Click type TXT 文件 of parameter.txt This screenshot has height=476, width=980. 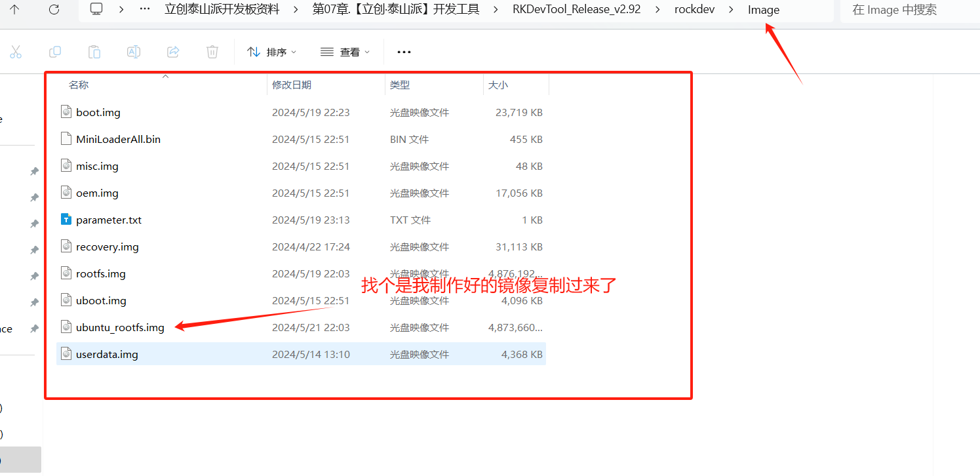pos(410,220)
